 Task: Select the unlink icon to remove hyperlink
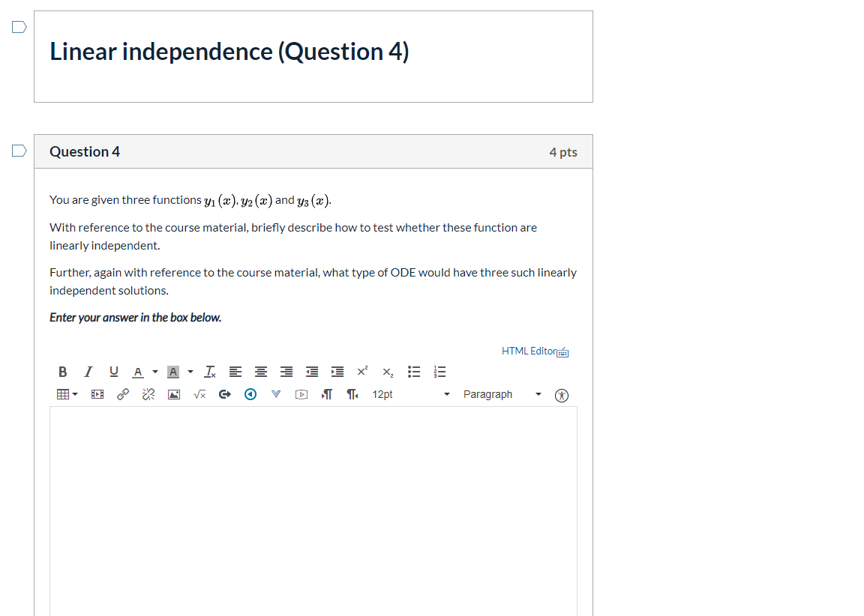[148, 394]
